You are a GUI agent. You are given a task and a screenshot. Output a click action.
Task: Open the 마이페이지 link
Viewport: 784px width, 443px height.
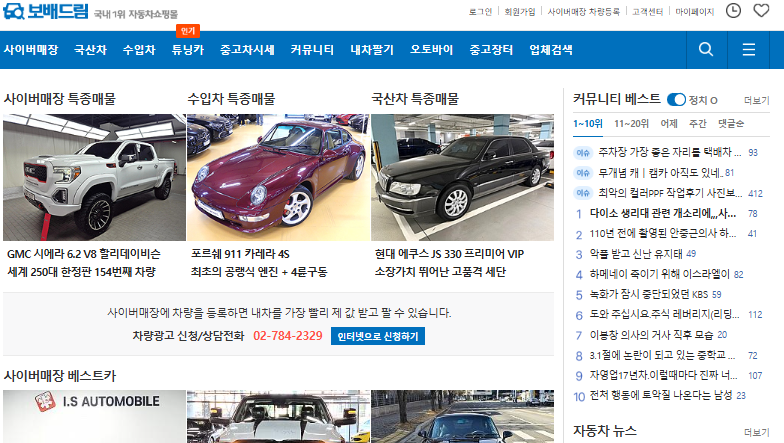coord(694,12)
